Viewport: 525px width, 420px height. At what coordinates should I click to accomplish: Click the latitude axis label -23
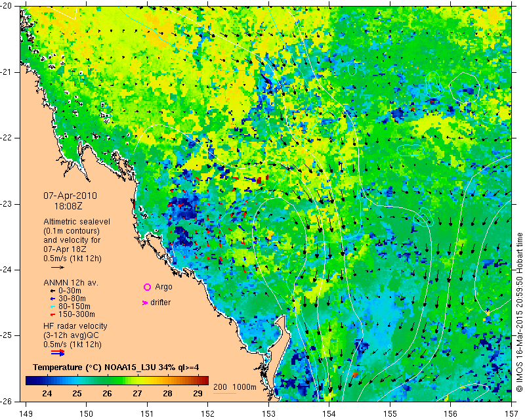(x=6, y=204)
